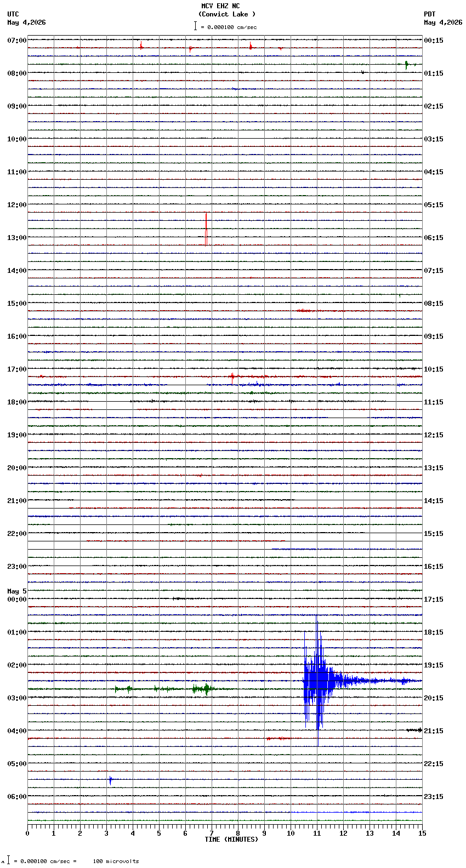Click the "UTC" header label
466x868 pixels.
coord(13,14)
